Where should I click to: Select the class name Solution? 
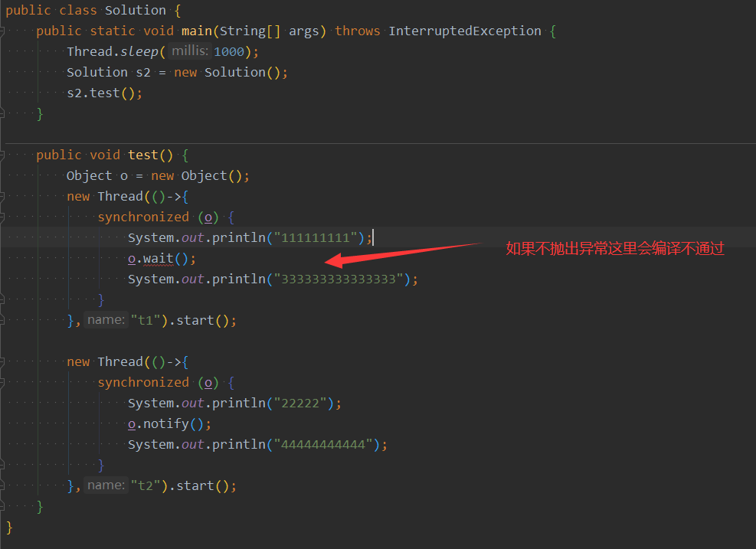[135, 10]
